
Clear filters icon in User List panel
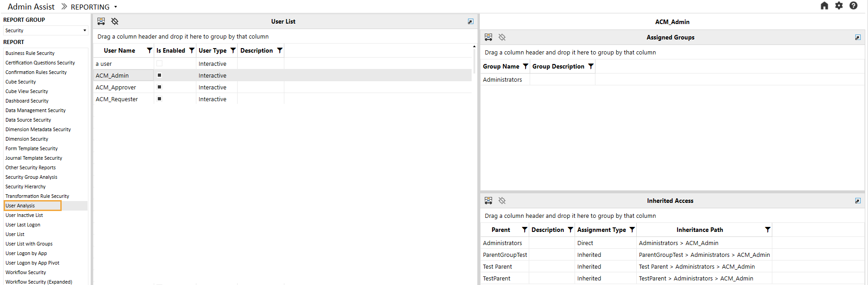coord(115,21)
